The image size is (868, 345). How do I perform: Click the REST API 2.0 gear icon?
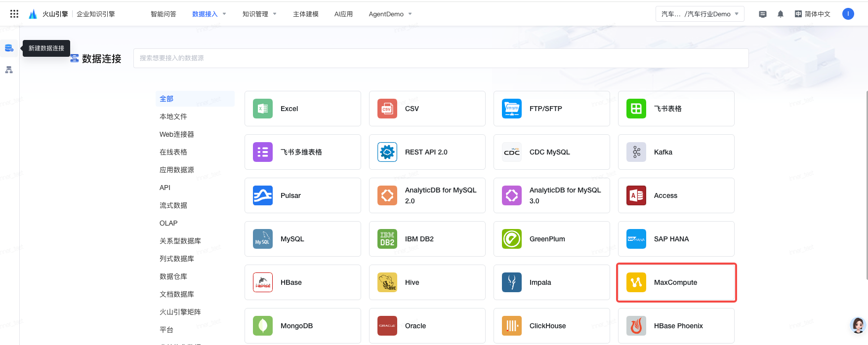point(387,152)
